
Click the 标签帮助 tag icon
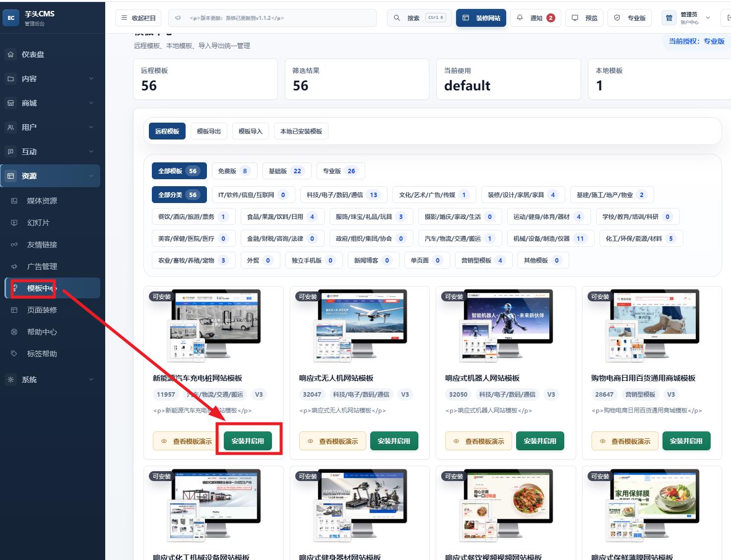click(14, 354)
